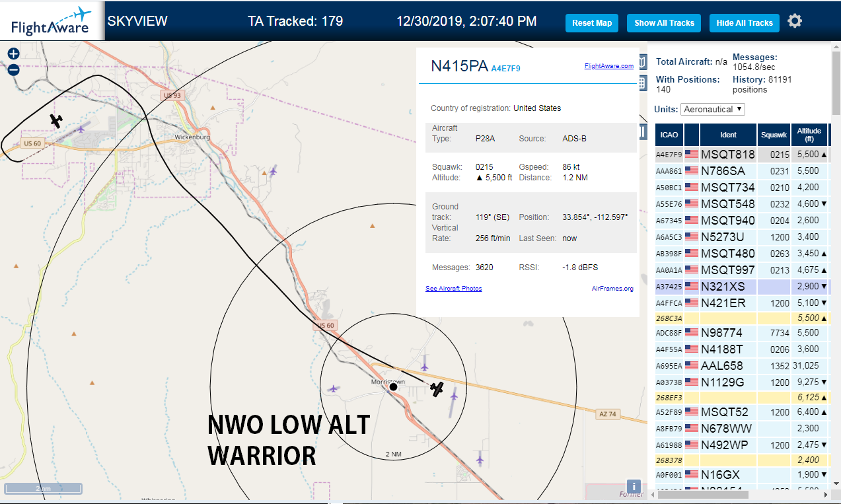Click the FlightAware logo
Image resolution: width=841 pixels, height=504 pixels.
[x=51, y=21]
